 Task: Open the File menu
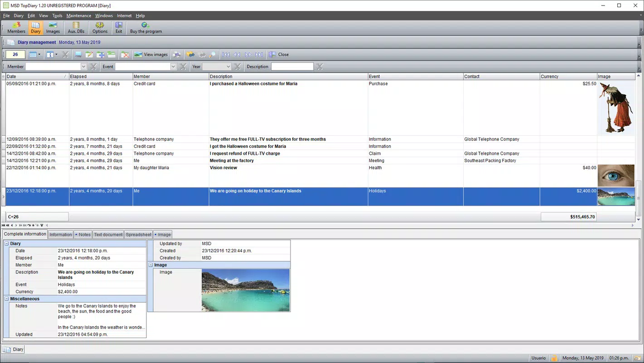[6, 15]
